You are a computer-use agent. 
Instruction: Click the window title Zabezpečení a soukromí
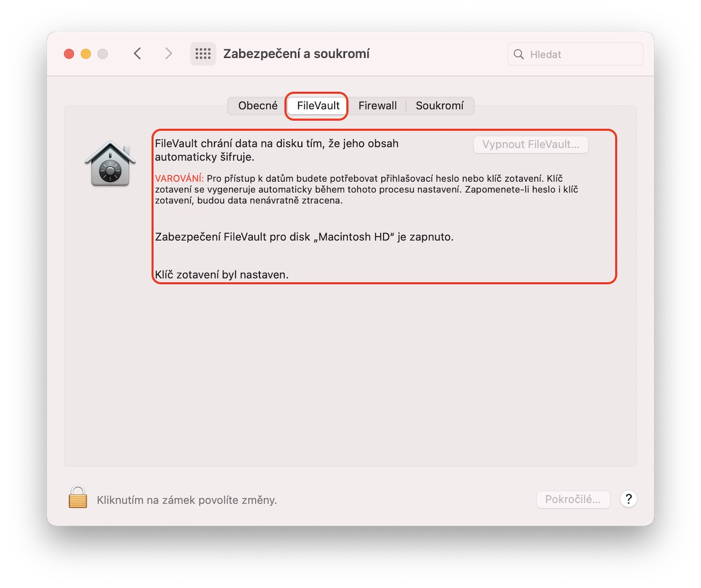coord(296,54)
